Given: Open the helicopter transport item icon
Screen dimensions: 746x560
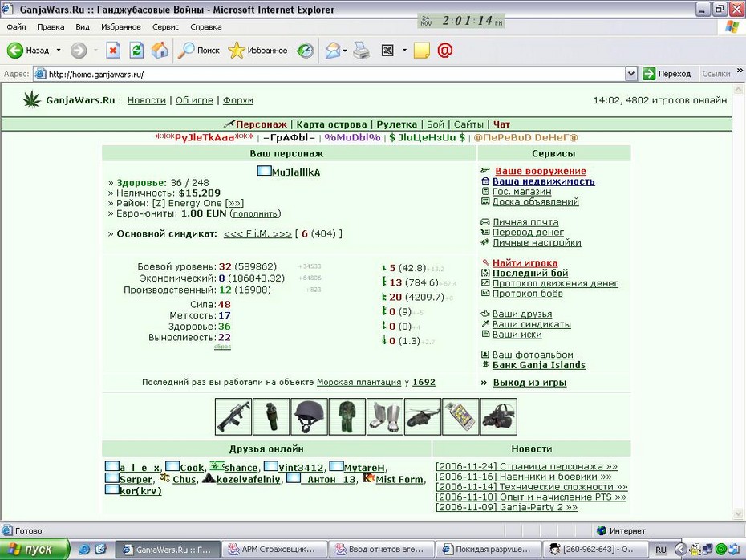Looking at the screenshot, I should pos(423,416).
